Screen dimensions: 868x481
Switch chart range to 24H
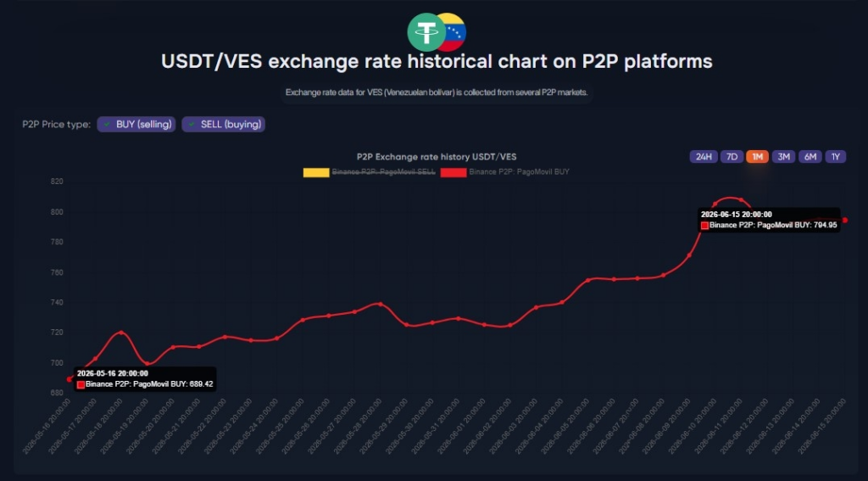(704, 157)
